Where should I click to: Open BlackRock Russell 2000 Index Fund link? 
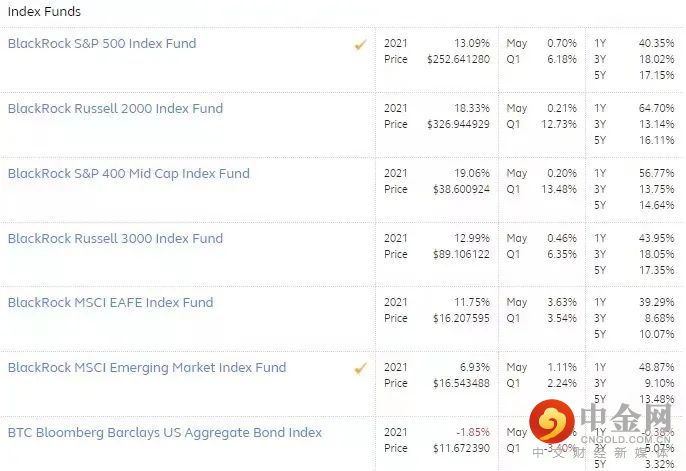(115, 109)
